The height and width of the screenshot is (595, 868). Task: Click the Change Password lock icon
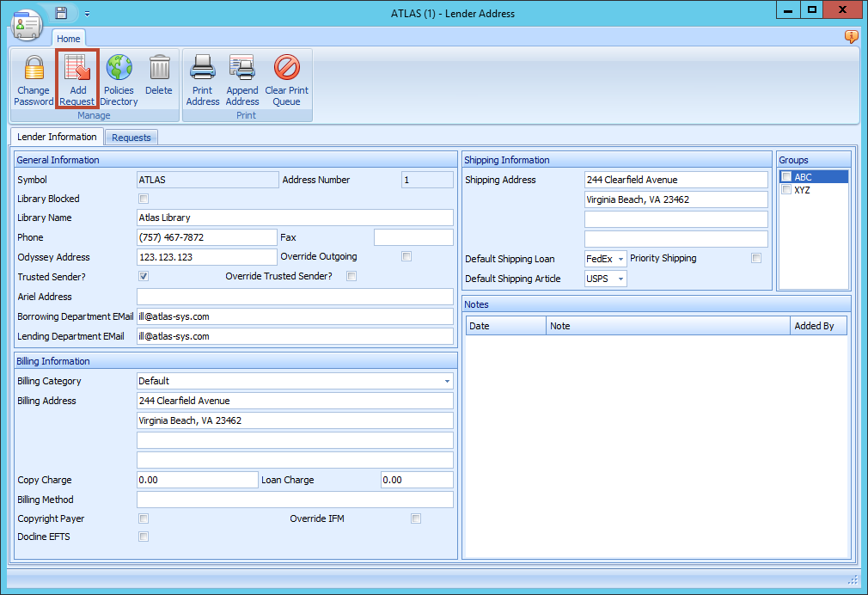[x=34, y=69]
